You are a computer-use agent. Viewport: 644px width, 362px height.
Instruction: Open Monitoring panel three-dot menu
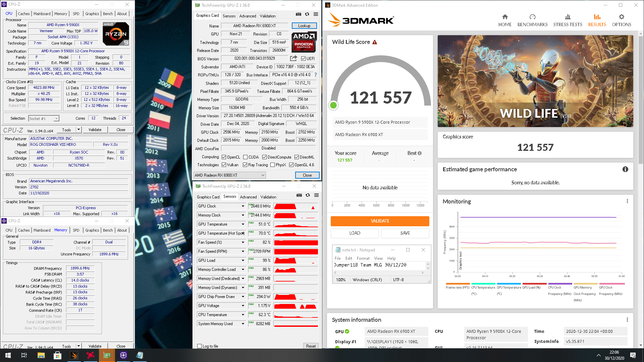(x=627, y=201)
